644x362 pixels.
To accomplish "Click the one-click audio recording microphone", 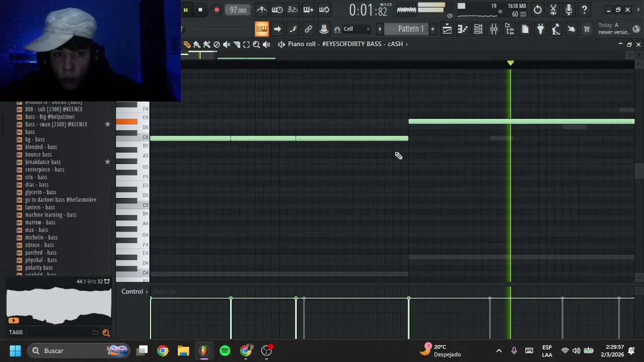I will 569,10.
